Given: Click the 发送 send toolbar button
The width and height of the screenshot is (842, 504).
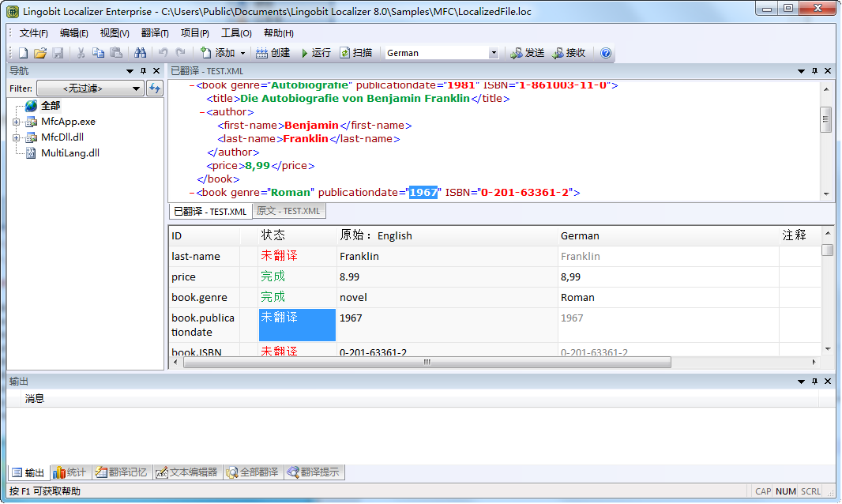Looking at the screenshot, I should pos(527,53).
